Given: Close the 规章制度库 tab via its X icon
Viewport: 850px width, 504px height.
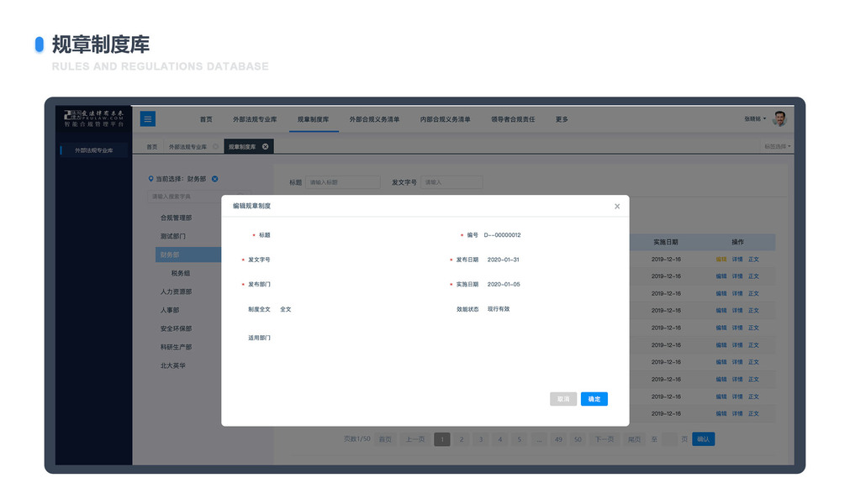Looking at the screenshot, I should coord(265,147).
